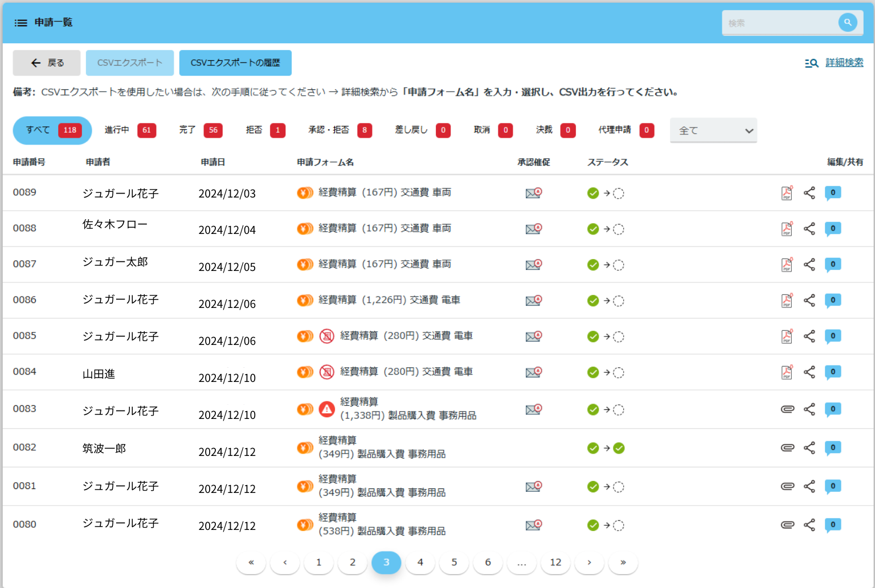Open attachment clip for application 0081
Screen dimensions: 875x588
pos(787,487)
